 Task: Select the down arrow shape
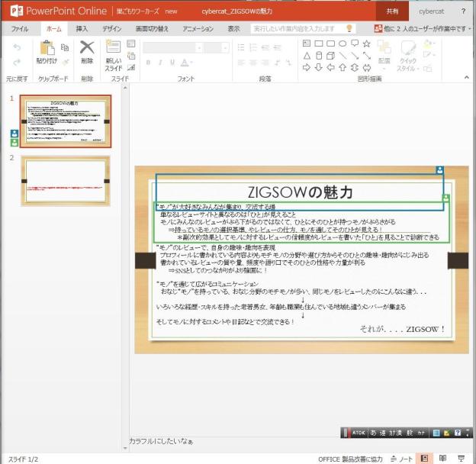tap(318, 67)
